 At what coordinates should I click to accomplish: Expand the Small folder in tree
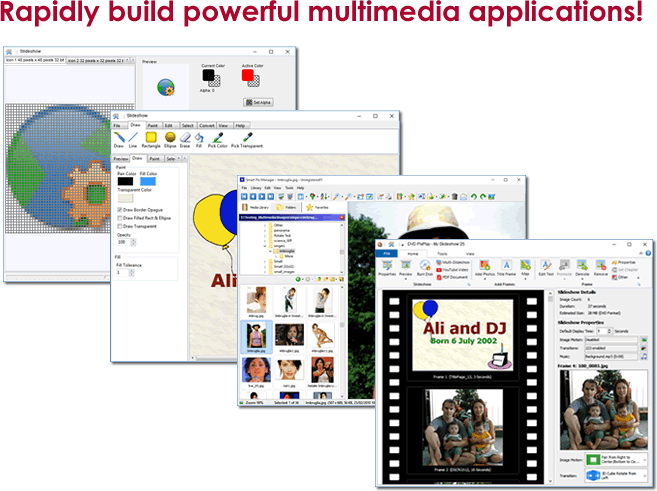coord(265,261)
